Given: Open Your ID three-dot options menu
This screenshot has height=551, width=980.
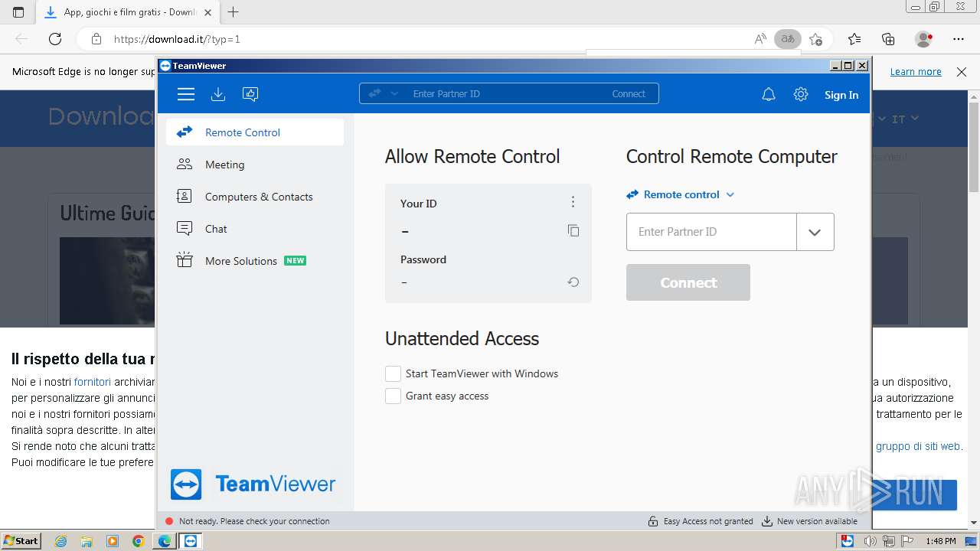Looking at the screenshot, I should (573, 202).
